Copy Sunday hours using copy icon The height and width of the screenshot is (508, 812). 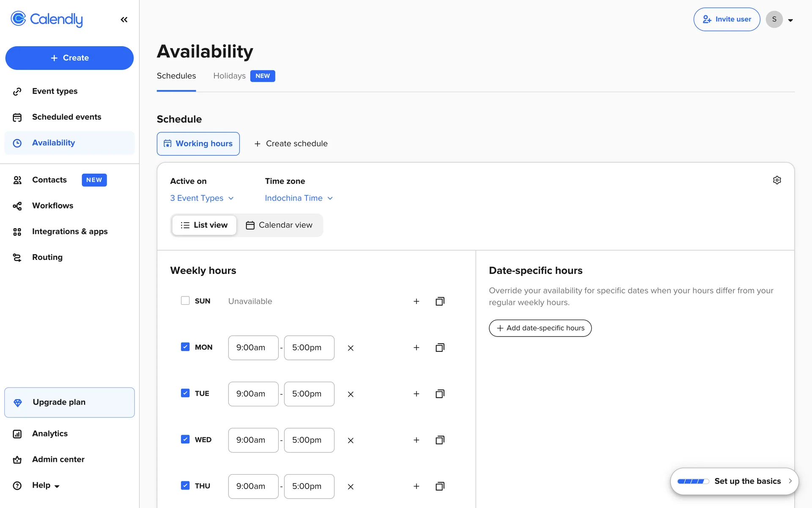tap(440, 301)
